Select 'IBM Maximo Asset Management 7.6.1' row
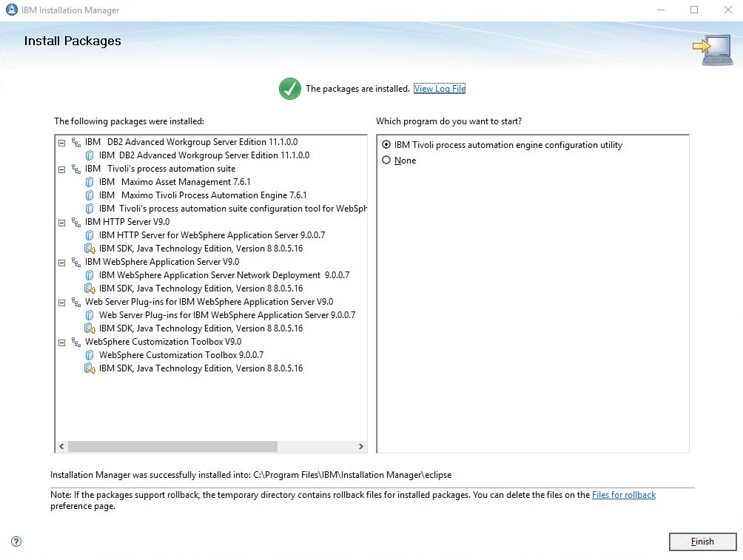 (x=175, y=182)
